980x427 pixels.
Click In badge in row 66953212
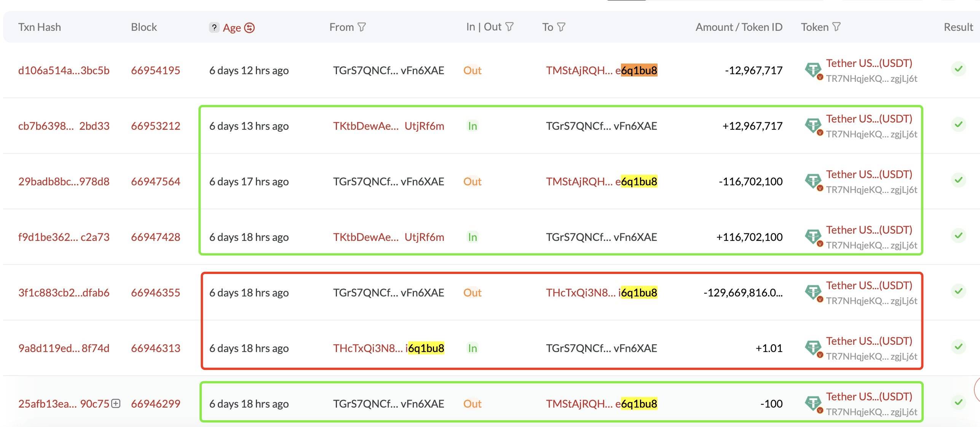coord(472,126)
